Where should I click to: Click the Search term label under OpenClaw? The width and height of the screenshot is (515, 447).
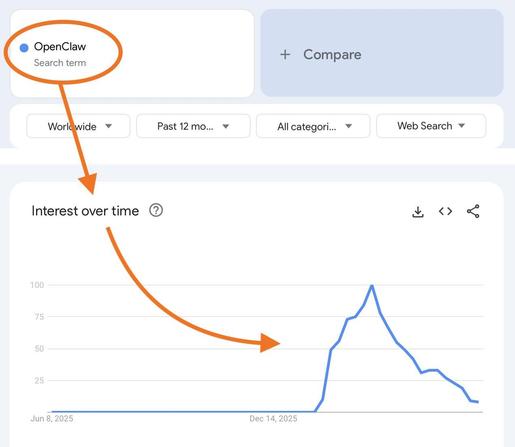[x=60, y=63]
